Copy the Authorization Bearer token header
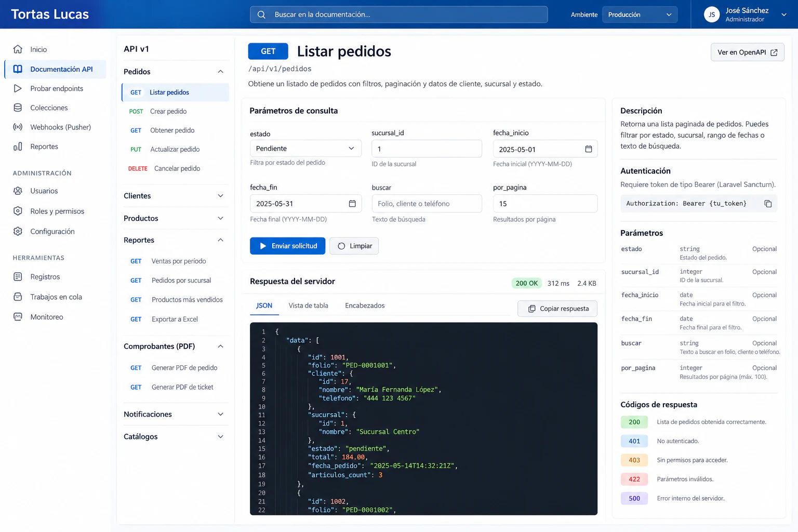This screenshot has height=532, width=798. coord(768,204)
